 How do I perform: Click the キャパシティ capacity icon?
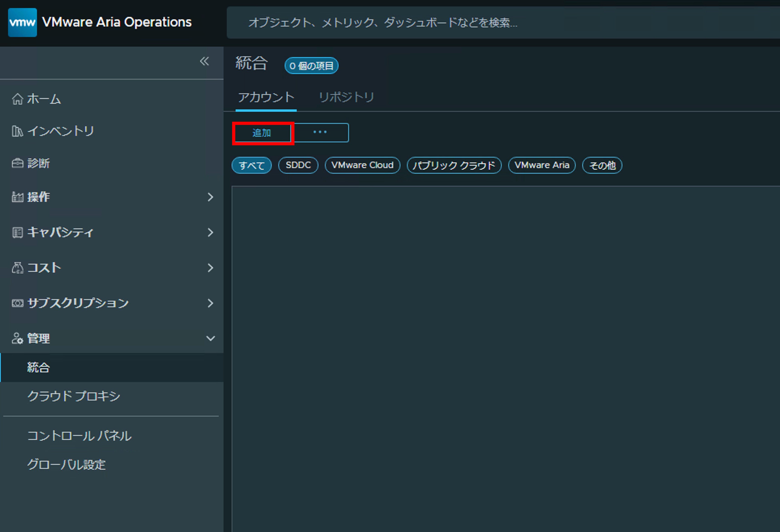point(17,232)
